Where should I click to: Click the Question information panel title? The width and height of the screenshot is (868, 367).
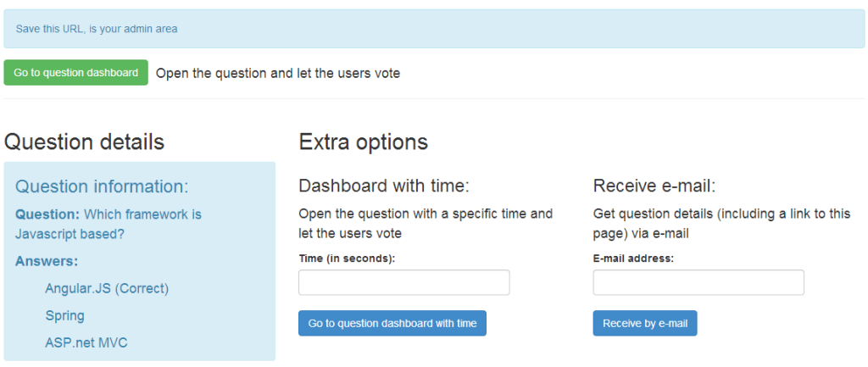[x=102, y=186]
